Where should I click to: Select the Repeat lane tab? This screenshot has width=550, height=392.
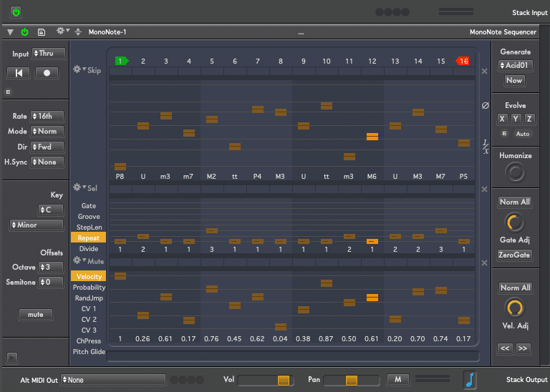(x=88, y=237)
